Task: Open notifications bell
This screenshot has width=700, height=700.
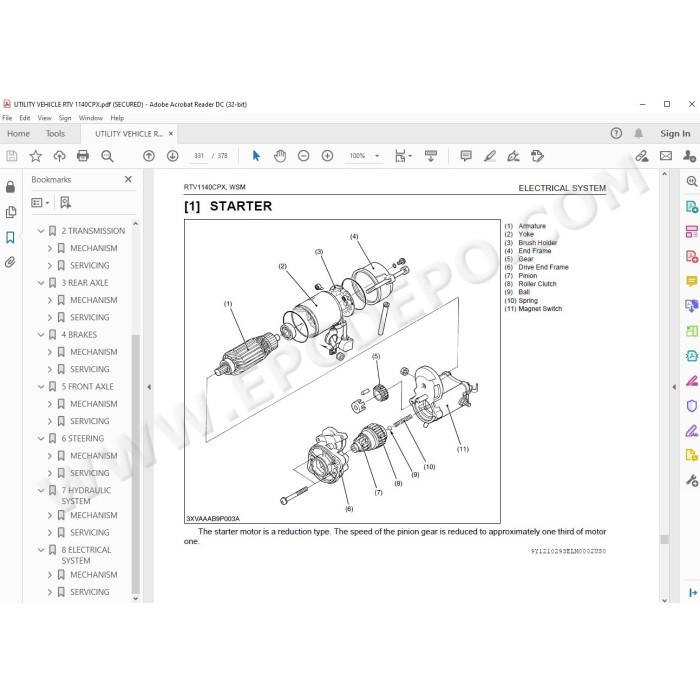Action: click(x=639, y=133)
